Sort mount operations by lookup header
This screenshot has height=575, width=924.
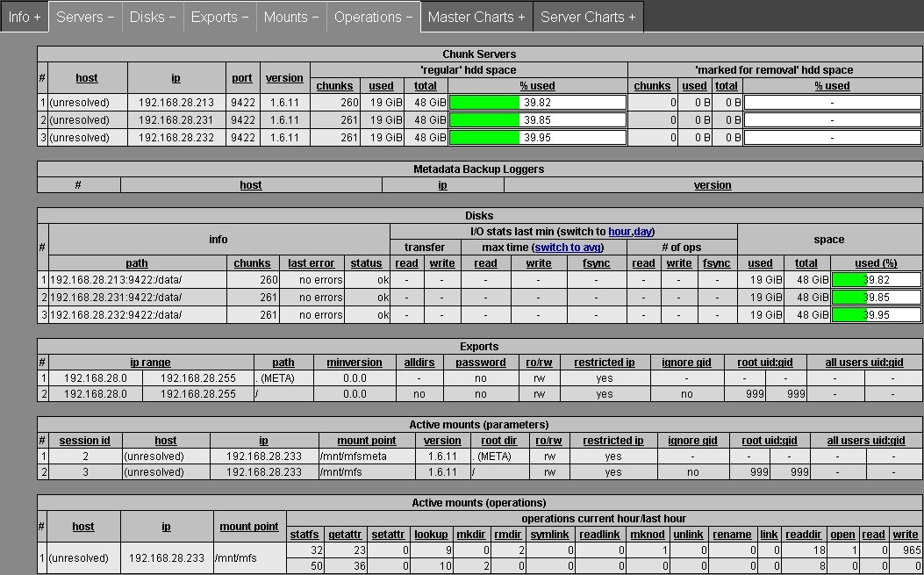tap(431, 535)
